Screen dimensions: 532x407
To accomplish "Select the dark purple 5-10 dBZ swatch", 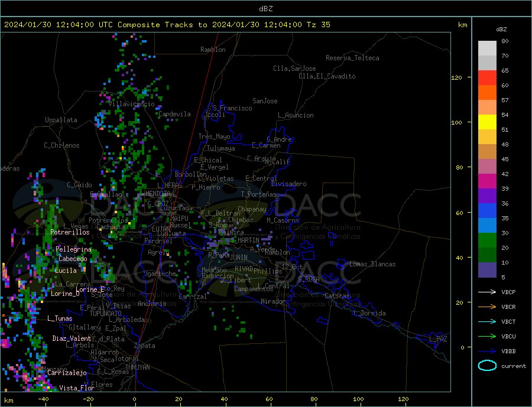I will [x=487, y=270].
